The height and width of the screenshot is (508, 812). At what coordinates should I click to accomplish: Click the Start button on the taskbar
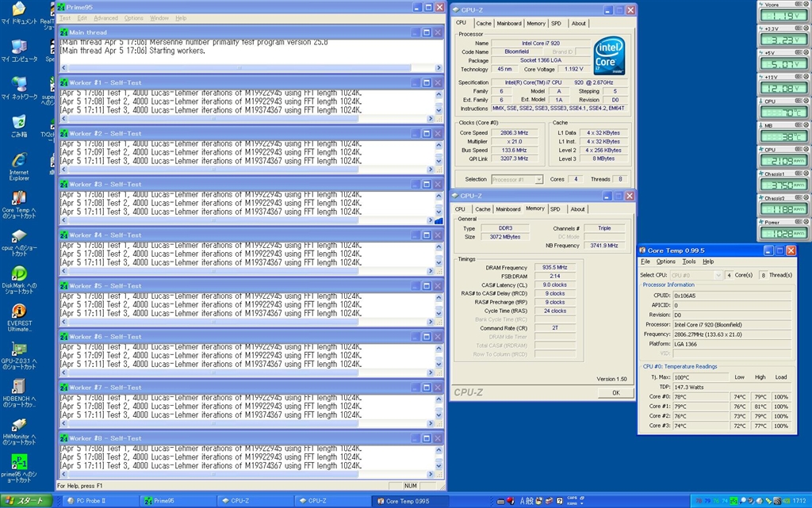pyautogui.click(x=26, y=501)
